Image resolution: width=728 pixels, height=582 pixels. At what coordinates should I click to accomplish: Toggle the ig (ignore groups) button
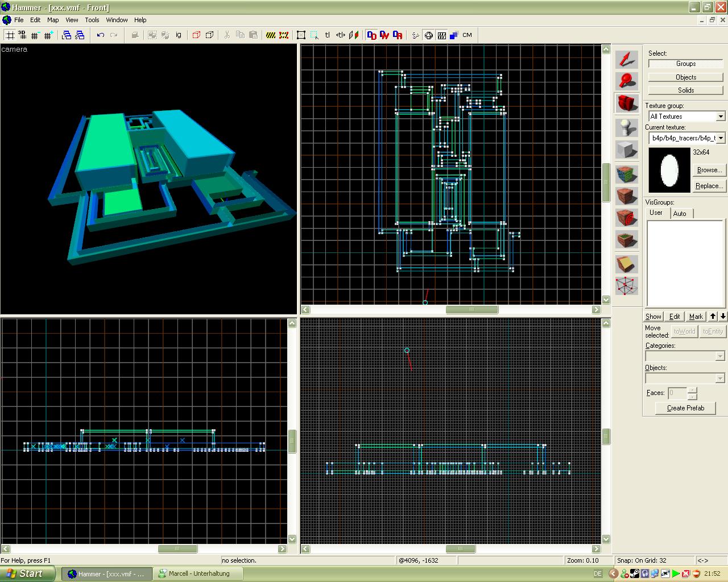(x=179, y=35)
